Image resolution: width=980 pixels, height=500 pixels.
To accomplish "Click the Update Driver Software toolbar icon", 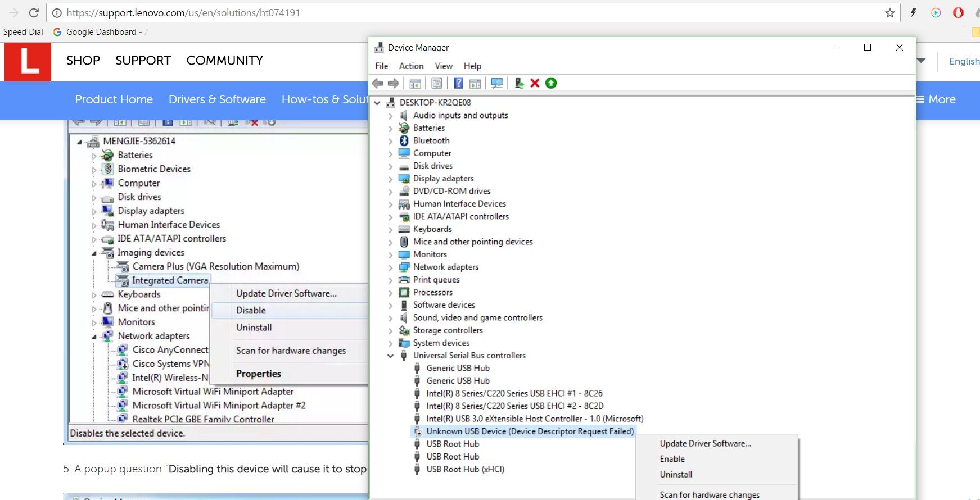I will tap(519, 83).
